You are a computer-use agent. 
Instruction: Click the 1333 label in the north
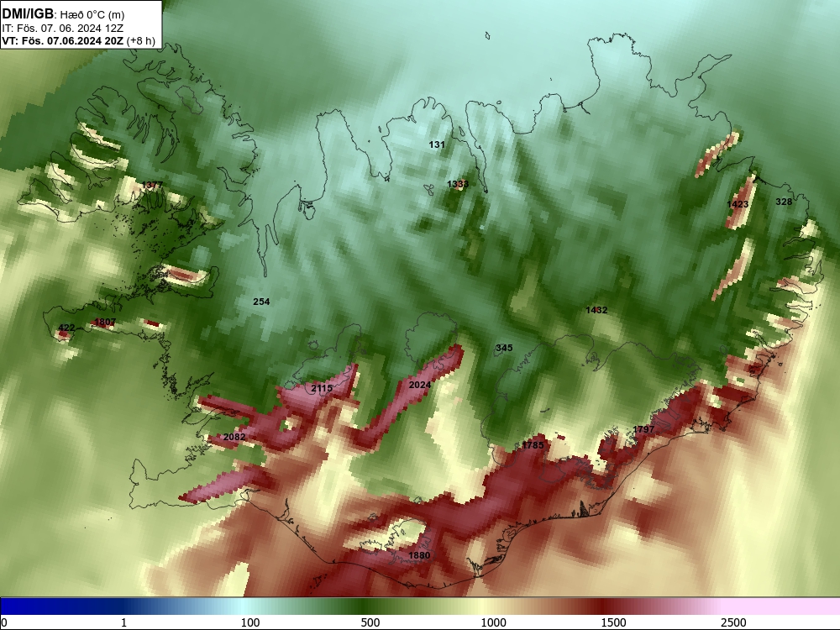458,184
